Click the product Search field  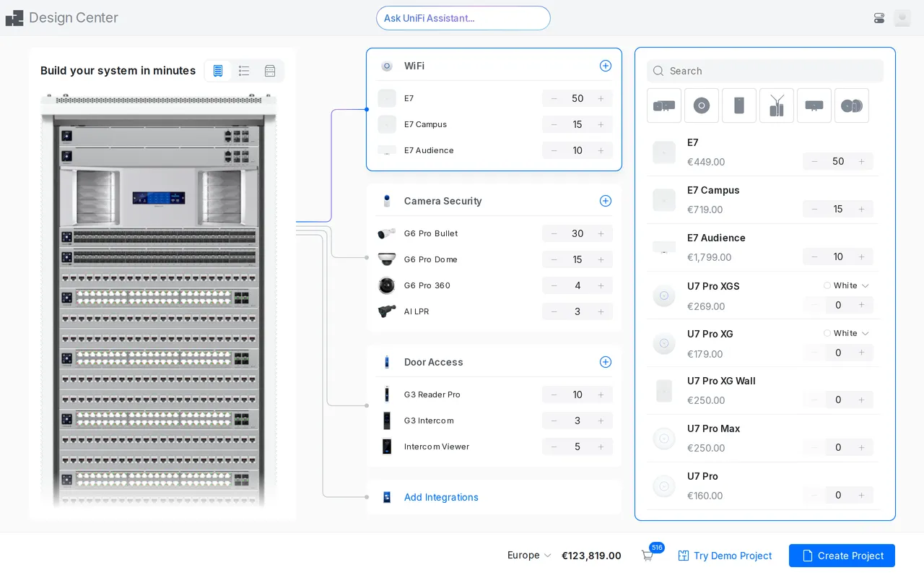click(765, 71)
